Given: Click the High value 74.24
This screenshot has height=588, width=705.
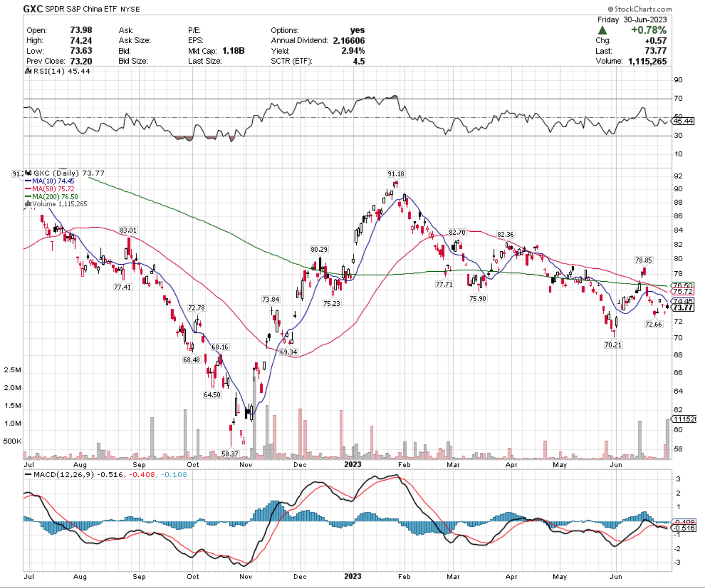Looking at the screenshot, I should coord(81,40).
